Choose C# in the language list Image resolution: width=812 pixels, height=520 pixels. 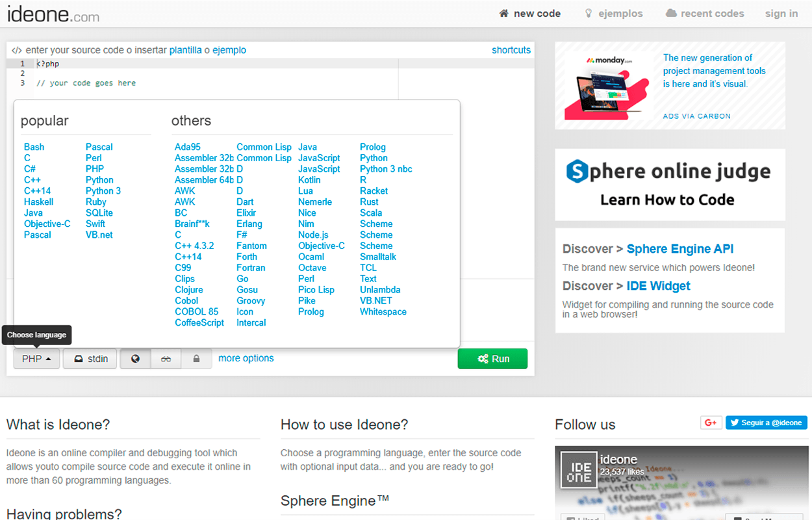point(30,169)
